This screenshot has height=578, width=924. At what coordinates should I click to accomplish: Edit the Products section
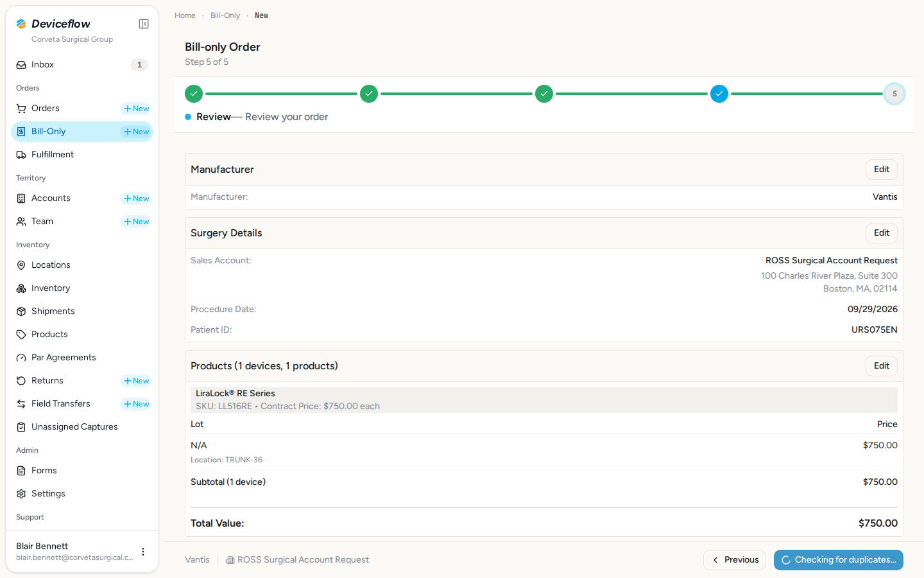point(882,366)
